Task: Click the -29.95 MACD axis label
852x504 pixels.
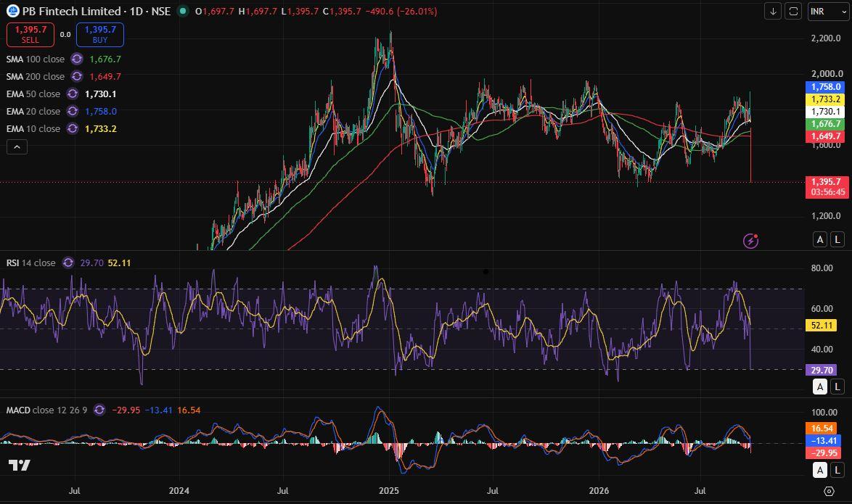Action: pyautogui.click(x=823, y=453)
